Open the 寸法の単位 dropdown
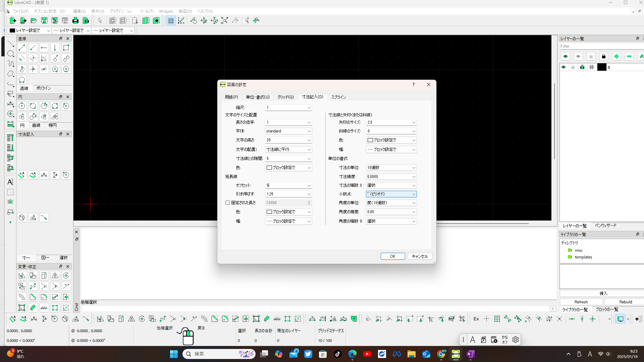 coord(391,168)
